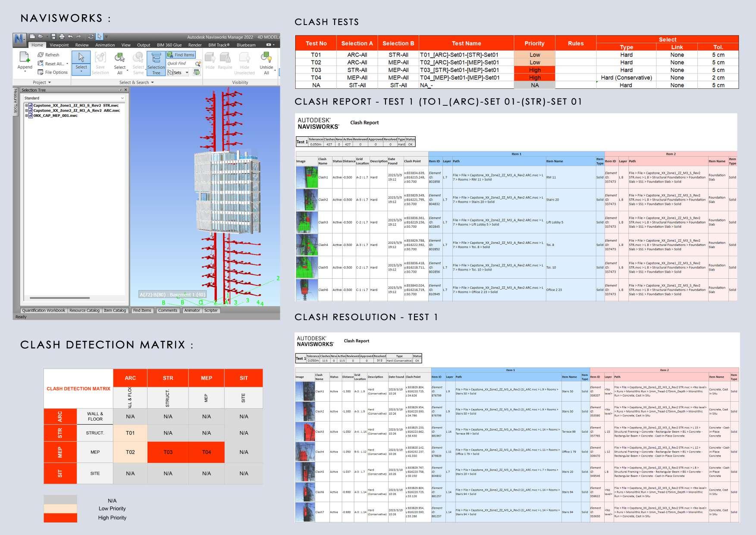This screenshot has width=756, height=535.
Task: Click the Quick Find input field
Action: (x=180, y=63)
